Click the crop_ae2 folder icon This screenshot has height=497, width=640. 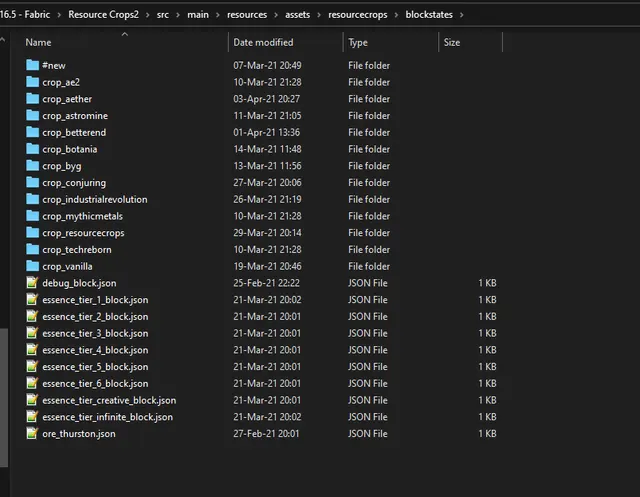32,82
